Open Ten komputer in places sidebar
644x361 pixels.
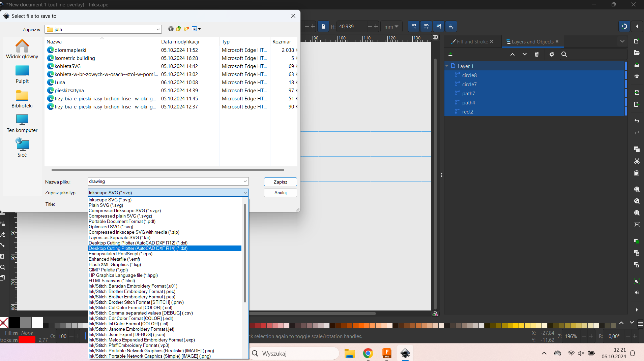[x=22, y=124]
